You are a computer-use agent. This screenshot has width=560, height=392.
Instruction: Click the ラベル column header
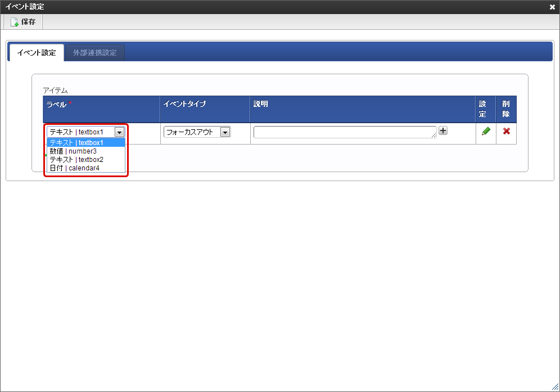click(101, 109)
